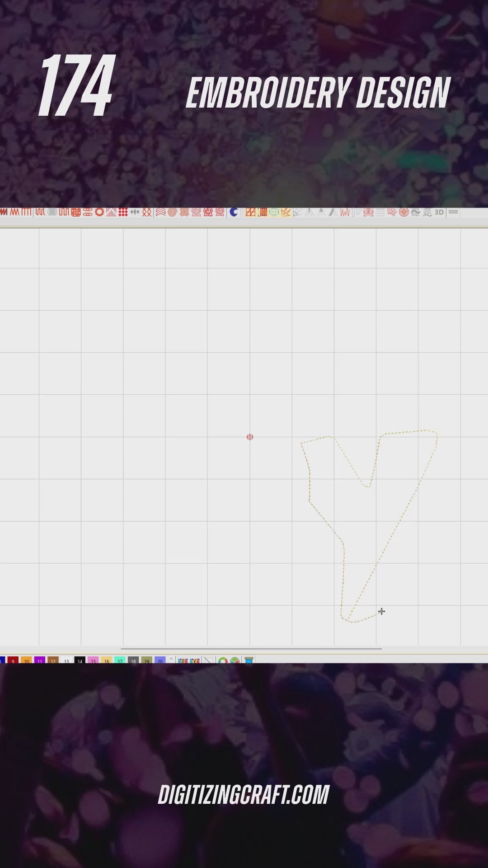Pick black thread color swatch 14
488x868 pixels.
point(80,660)
